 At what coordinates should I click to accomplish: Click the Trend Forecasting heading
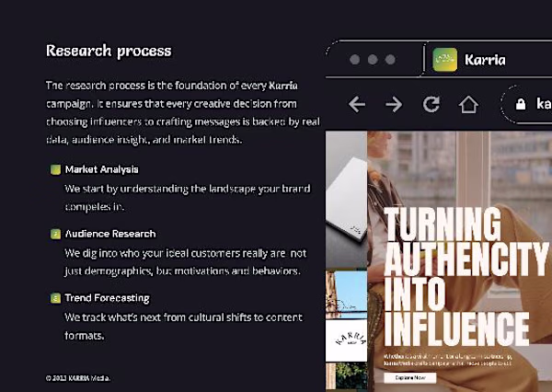click(x=108, y=298)
